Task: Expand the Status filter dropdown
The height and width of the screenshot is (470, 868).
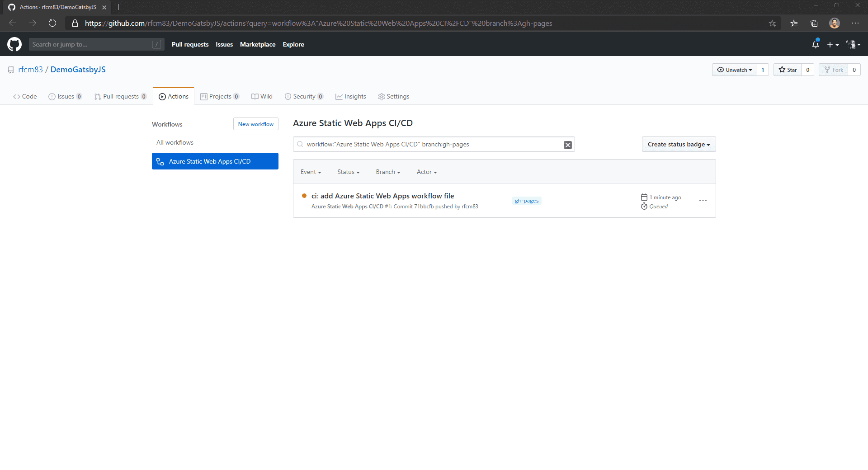Action: [349, 172]
